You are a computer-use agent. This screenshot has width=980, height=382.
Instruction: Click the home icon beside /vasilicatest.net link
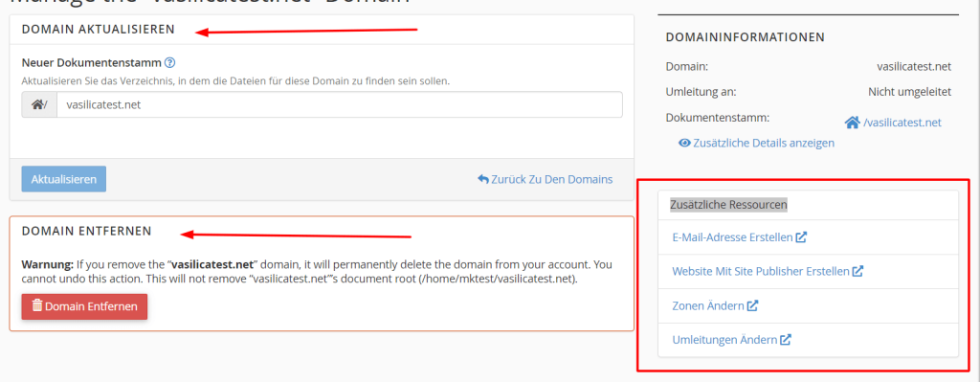tap(853, 123)
